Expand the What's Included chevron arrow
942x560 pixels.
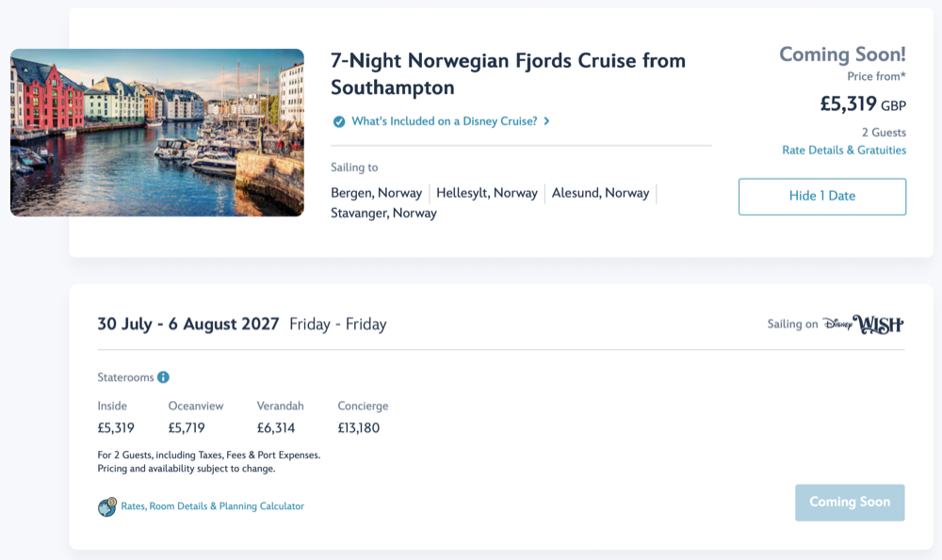point(546,121)
